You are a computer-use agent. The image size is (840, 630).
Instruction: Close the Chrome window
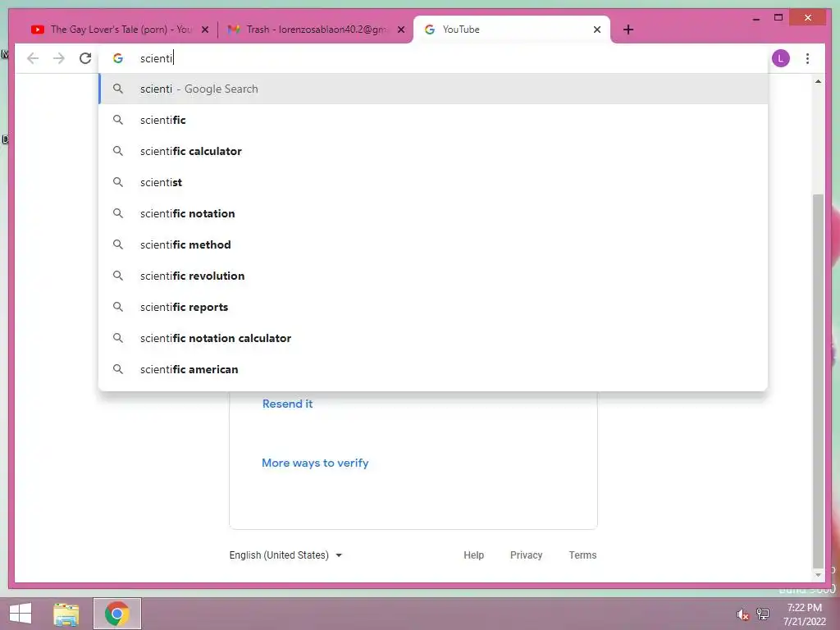[x=808, y=18]
